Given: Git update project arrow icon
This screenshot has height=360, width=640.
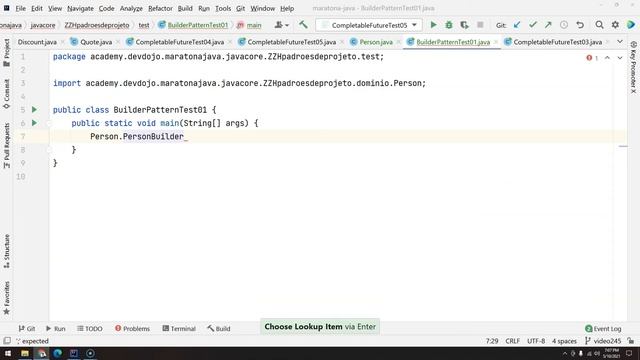Looking at the screenshot, I should [517, 25].
